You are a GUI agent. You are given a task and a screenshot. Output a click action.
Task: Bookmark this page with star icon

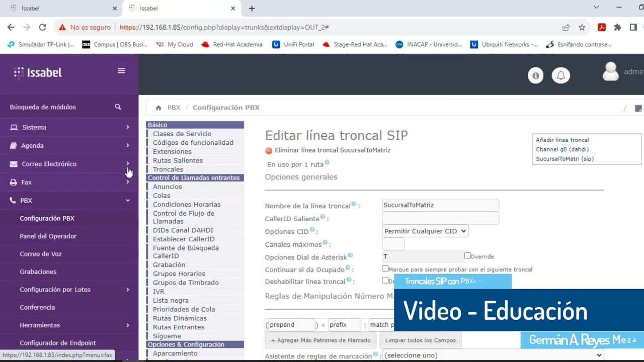click(582, 27)
